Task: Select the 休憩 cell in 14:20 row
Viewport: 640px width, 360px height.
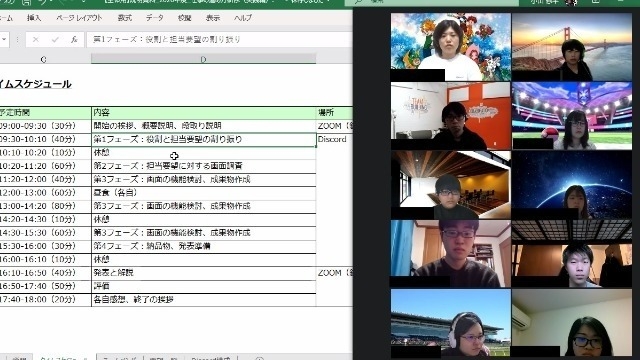Action: 204,219
